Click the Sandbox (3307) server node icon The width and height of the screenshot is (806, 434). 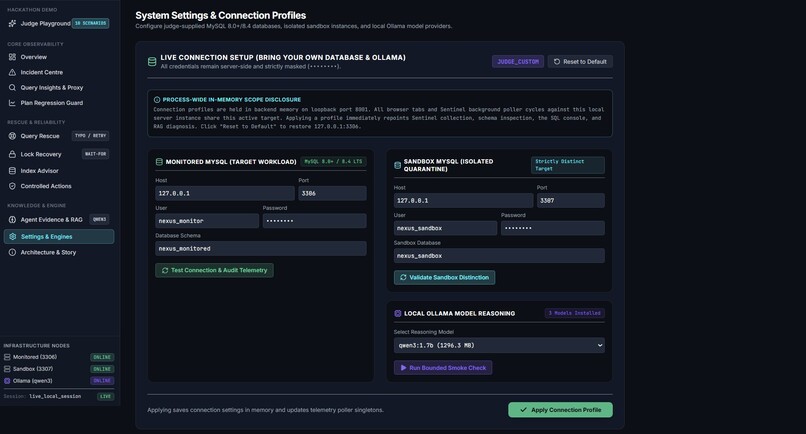click(x=7, y=369)
